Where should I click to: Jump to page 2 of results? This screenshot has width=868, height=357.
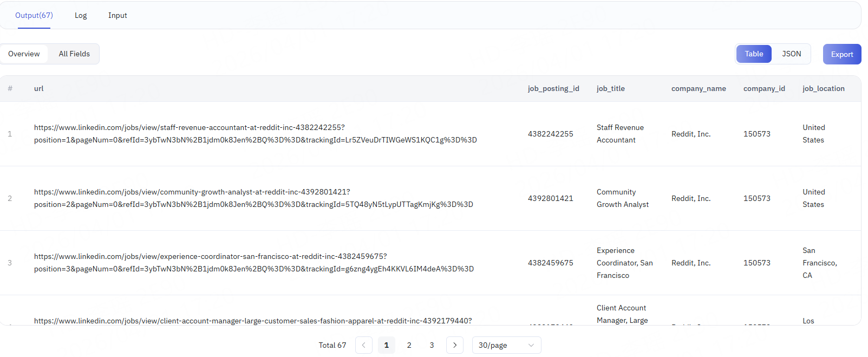[x=409, y=345]
